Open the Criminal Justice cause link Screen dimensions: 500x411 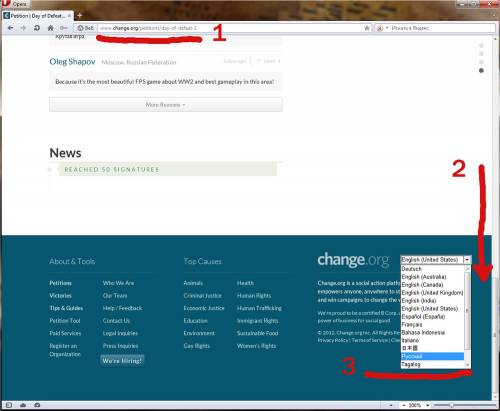coord(202,296)
